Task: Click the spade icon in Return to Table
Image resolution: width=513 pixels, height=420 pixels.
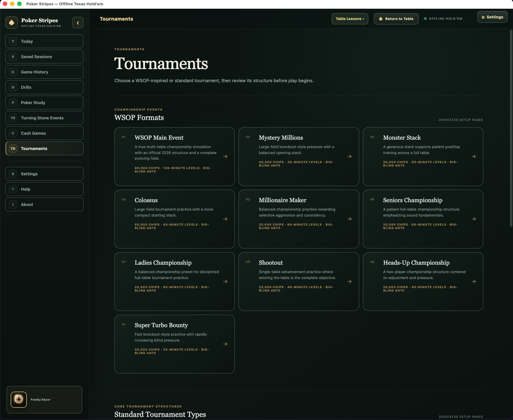Action: point(381,19)
